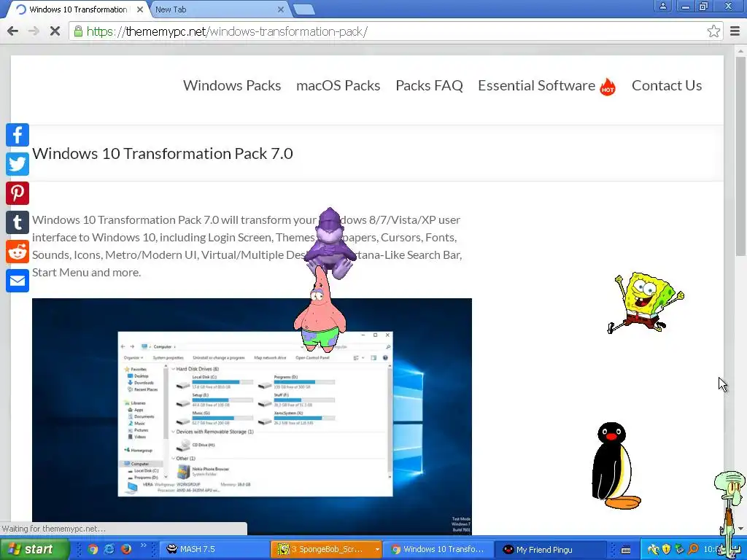Screen dimensions: 747x560
Task: Open Contact Us page
Action: pos(667,86)
